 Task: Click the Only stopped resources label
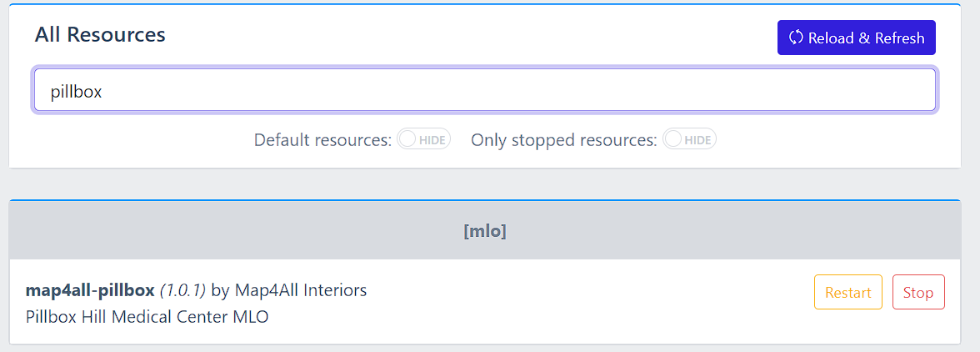tap(563, 140)
